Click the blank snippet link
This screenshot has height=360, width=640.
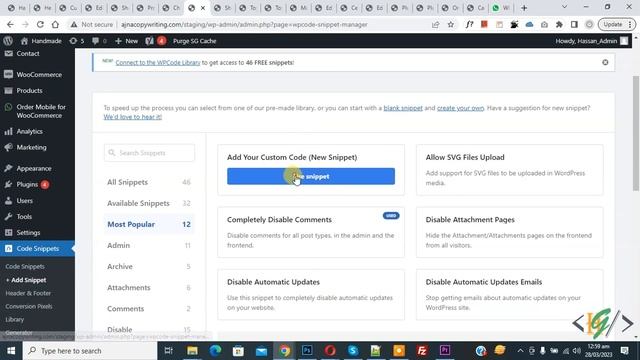pos(403,108)
